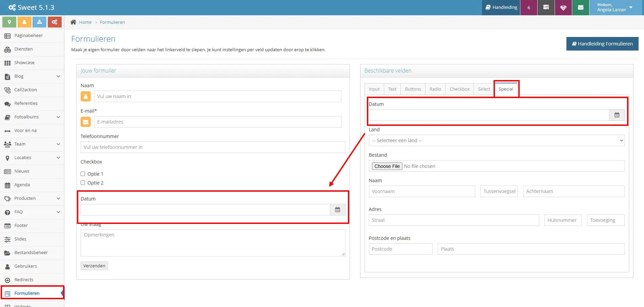
Task: Click the Postcode input field
Action: 401,249
